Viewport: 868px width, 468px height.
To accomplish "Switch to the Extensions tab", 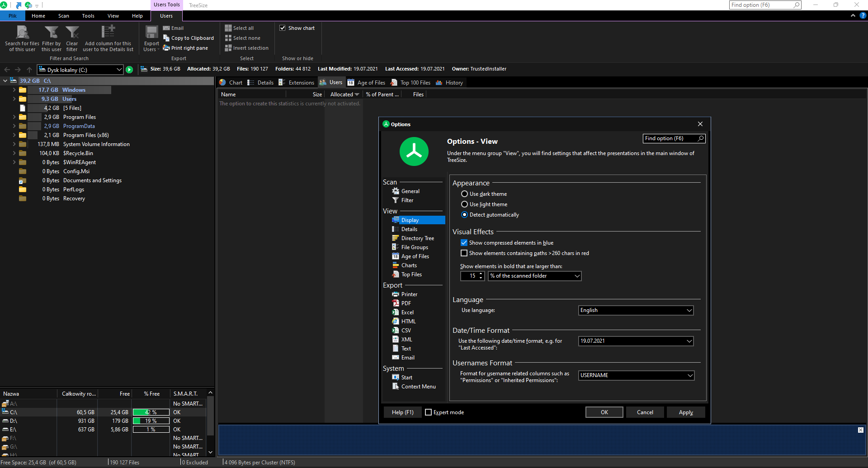I will (297, 83).
